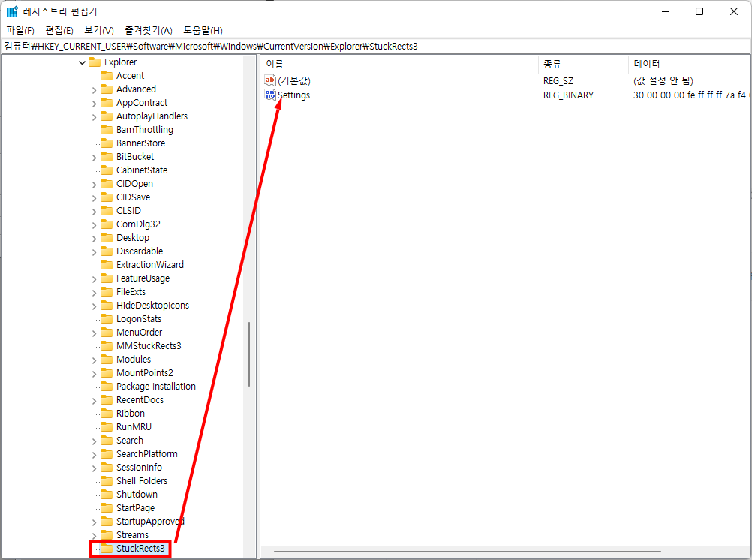This screenshot has height=560, width=752.
Task: Click the CabinetState folder icon
Action: 107,170
